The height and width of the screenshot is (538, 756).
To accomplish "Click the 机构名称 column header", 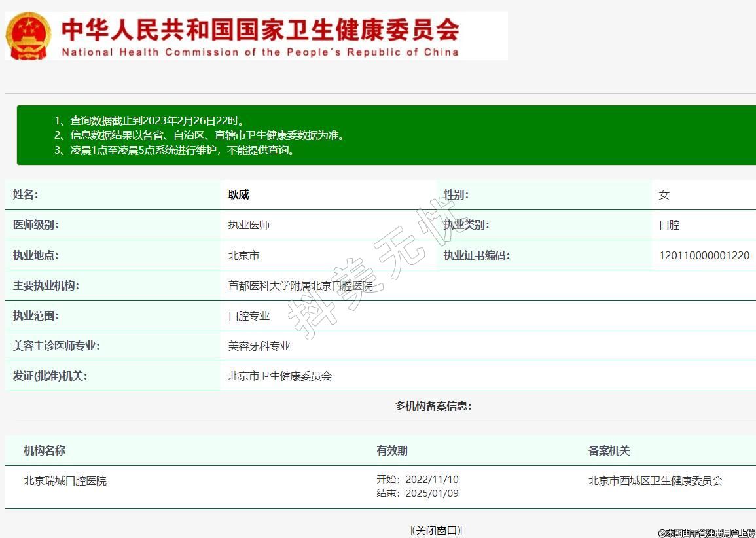I will click(45, 450).
